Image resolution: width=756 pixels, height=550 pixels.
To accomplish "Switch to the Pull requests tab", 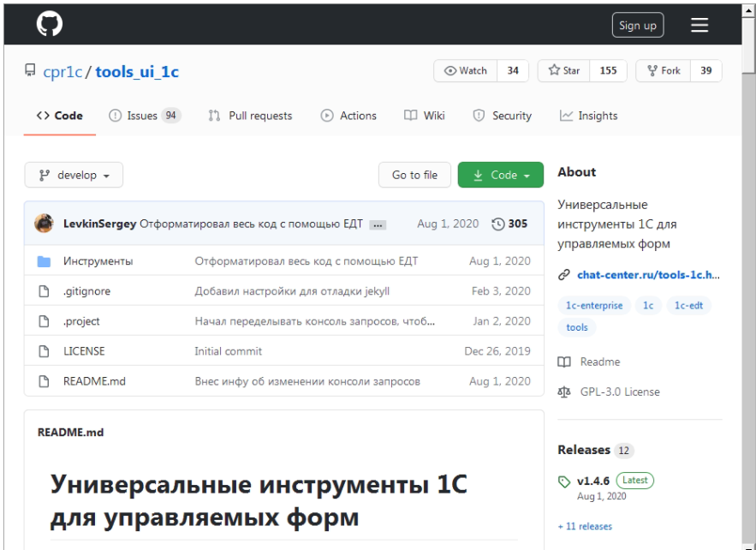I will 250,116.
